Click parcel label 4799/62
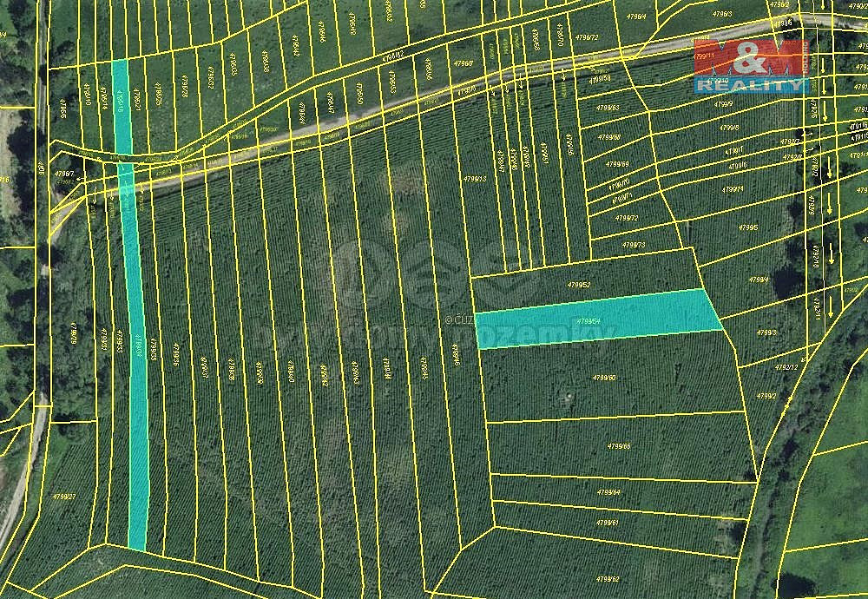This screenshot has height=599, width=868. click(x=608, y=579)
